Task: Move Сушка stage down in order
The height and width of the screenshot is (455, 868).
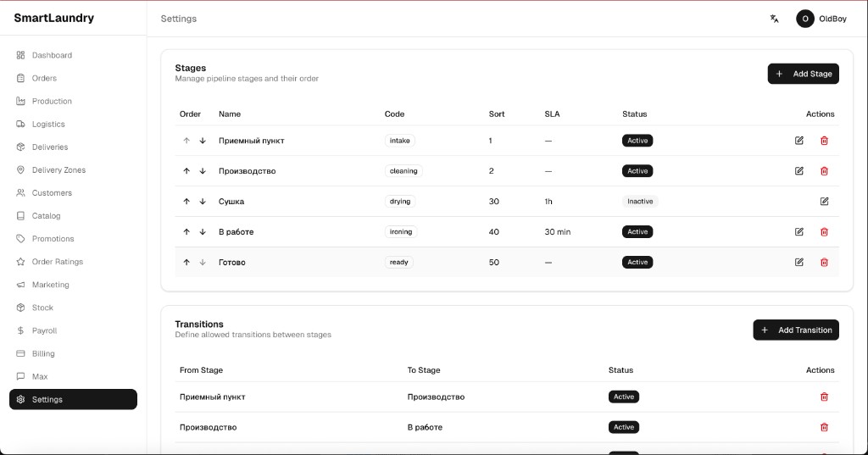Action: pyautogui.click(x=203, y=202)
